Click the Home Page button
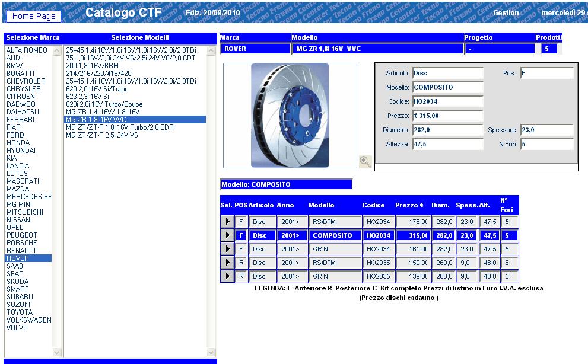Screen dimensions: 588x364 tap(34, 16)
